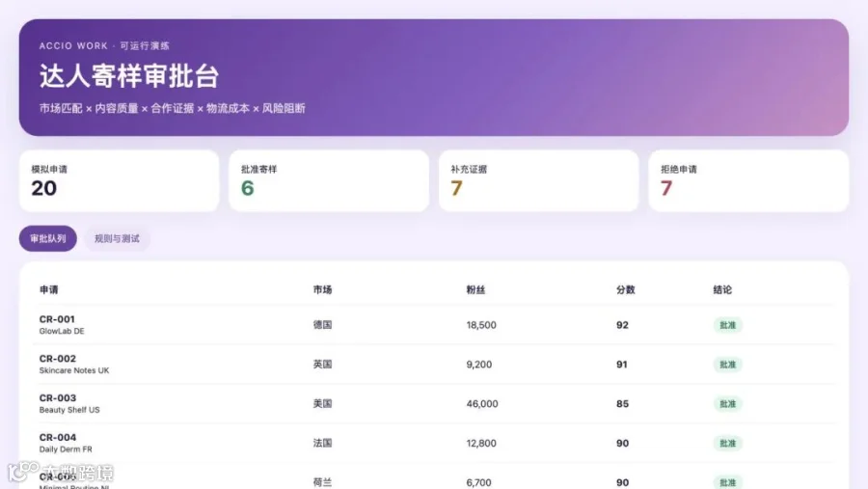Select the 补充证据 7 summary card
Viewport: 868px width, 489px height.
click(538, 180)
